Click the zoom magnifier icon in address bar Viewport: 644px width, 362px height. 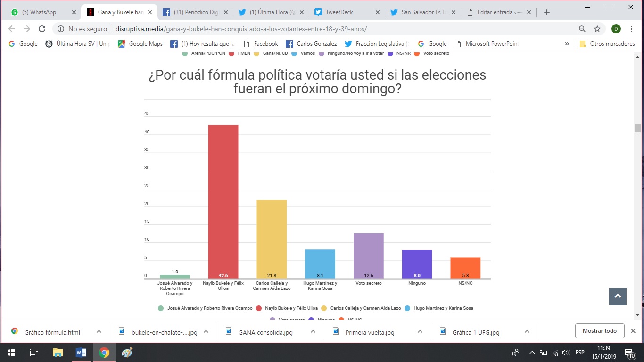click(582, 29)
